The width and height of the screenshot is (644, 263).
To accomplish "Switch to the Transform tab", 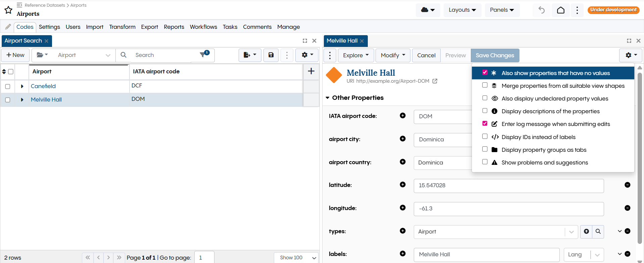I will 122,27.
